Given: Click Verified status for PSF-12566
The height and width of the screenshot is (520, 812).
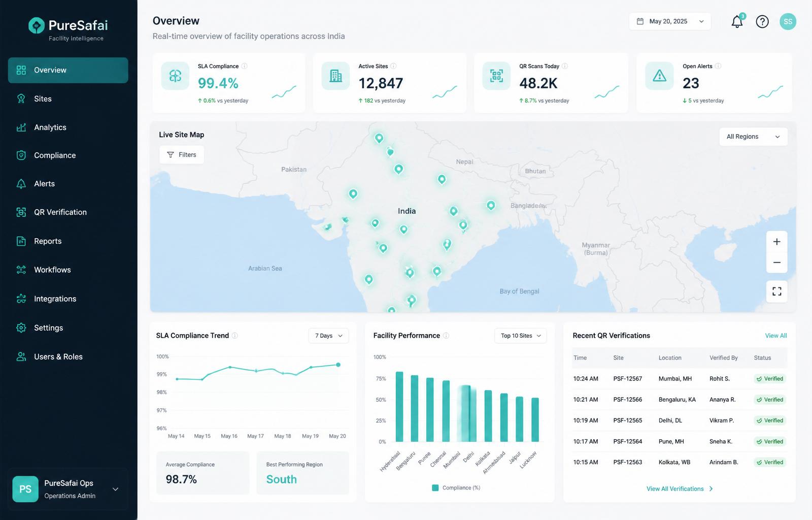Looking at the screenshot, I should [770, 400].
